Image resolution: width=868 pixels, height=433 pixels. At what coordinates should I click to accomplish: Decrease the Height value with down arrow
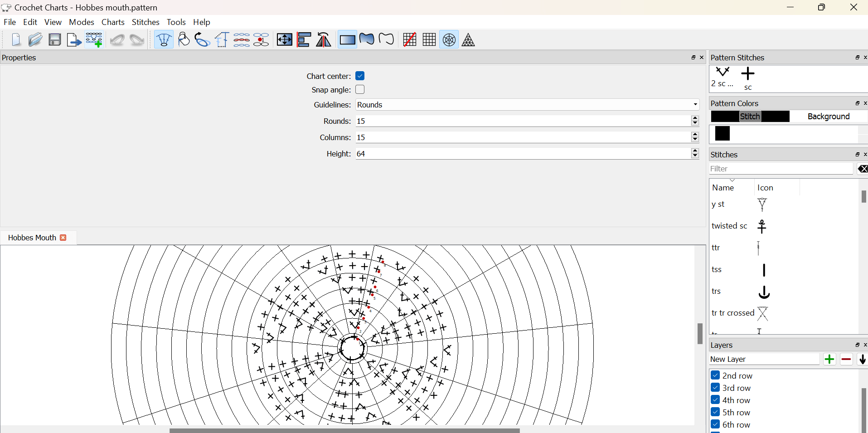pos(695,156)
